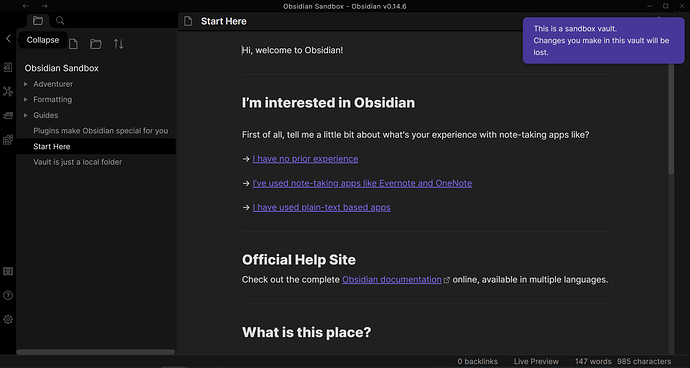Screen dimensions: 690x368
Task: Maximize the Obsidian window
Action: [666, 6]
